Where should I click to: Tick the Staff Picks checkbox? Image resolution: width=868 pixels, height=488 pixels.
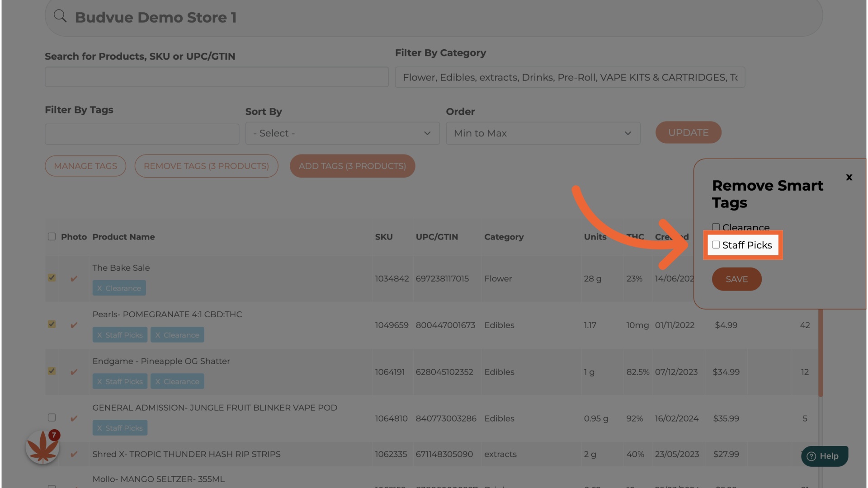(x=716, y=245)
